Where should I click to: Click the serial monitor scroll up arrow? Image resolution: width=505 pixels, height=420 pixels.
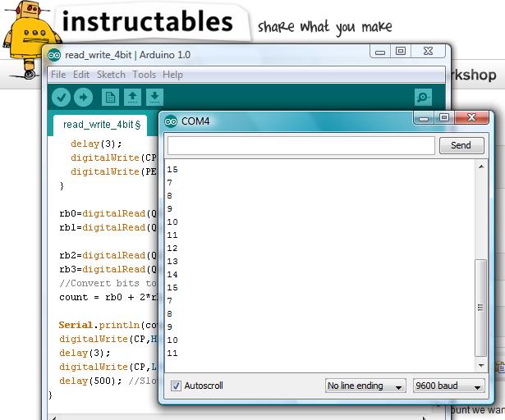pos(481,167)
